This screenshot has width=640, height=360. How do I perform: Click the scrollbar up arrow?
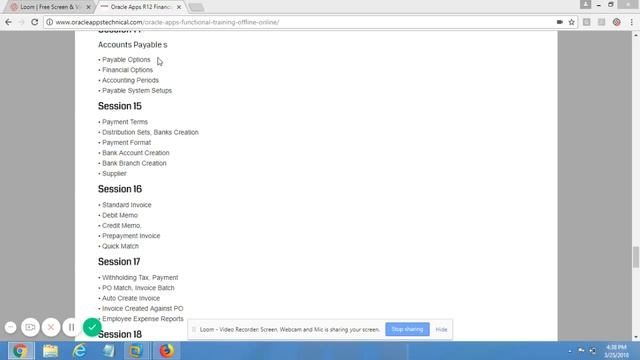(636, 35)
